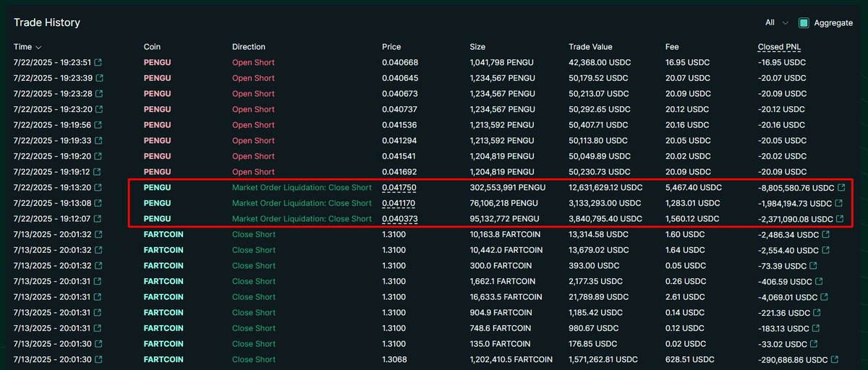Click the fee 628.51 USDC
This screenshot has height=370, width=868.
[687, 359]
